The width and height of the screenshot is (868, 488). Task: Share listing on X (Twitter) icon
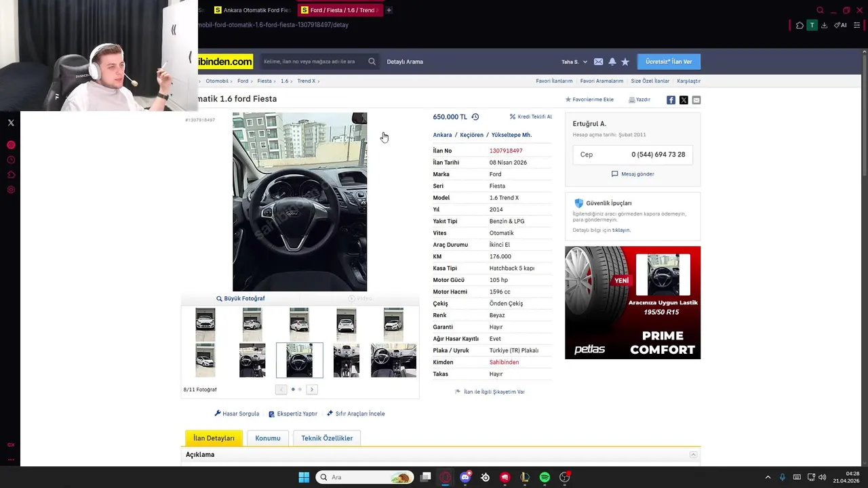click(x=684, y=100)
